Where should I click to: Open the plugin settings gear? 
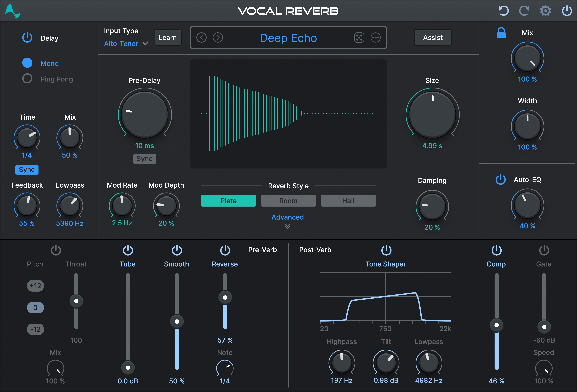tap(545, 11)
